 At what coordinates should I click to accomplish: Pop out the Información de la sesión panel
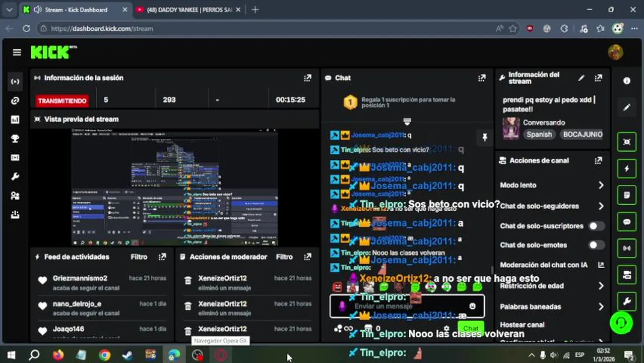(x=307, y=78)
